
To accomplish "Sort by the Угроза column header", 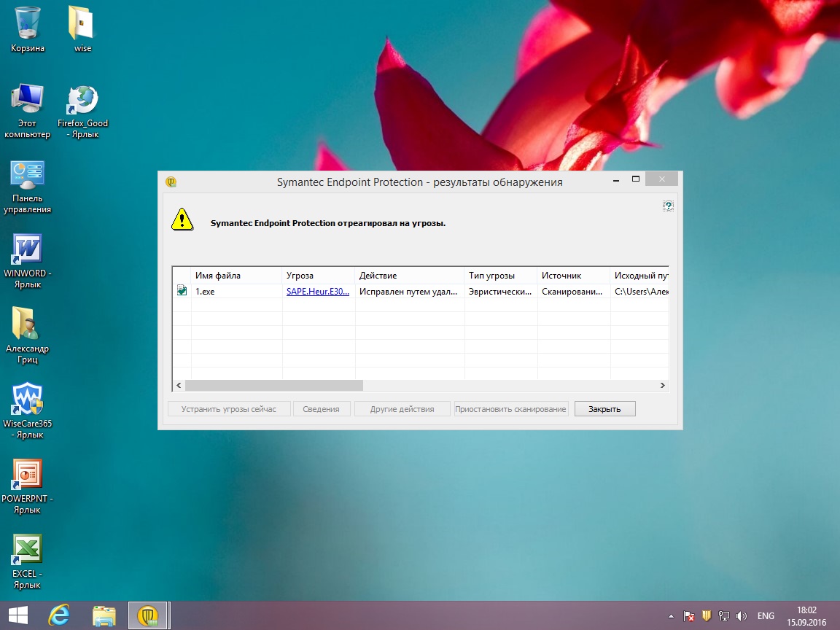I will [318, 276].
